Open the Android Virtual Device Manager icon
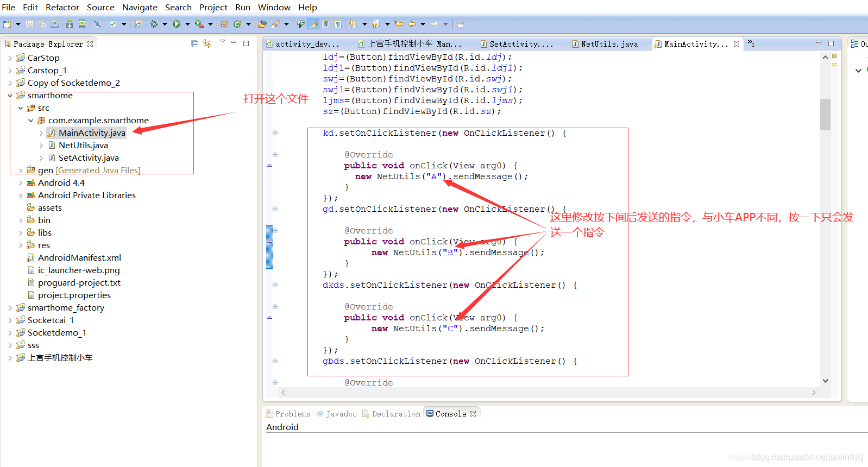This screenshot has height=467, width=868. (x=82, y=24)
